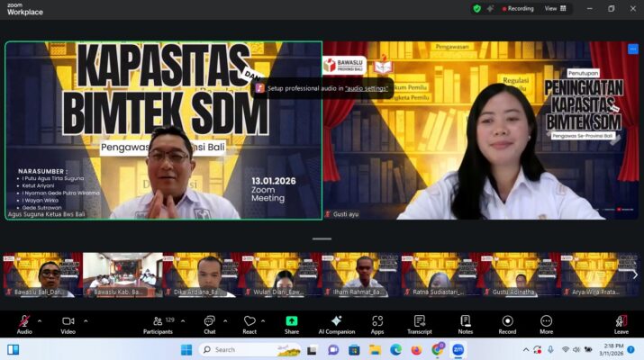Open the Transcript panel
Viewport: 644px width, 360px height.
[419, 321]
